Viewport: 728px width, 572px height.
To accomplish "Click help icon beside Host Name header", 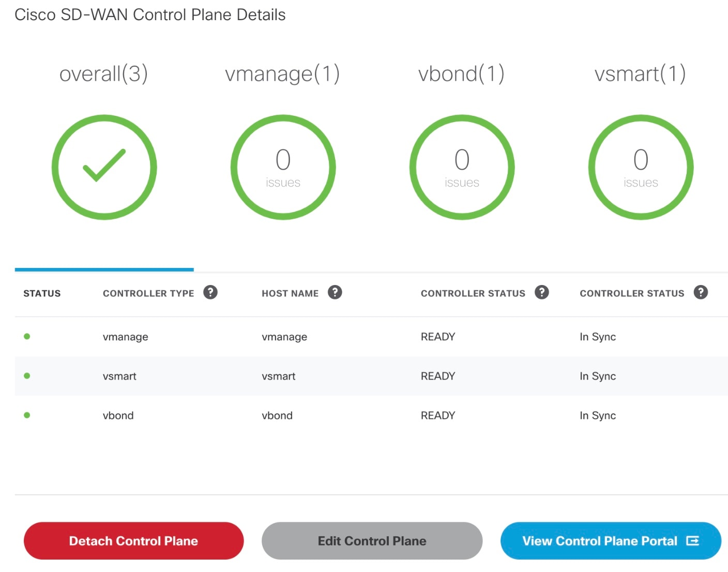I will tap(335, 292).
